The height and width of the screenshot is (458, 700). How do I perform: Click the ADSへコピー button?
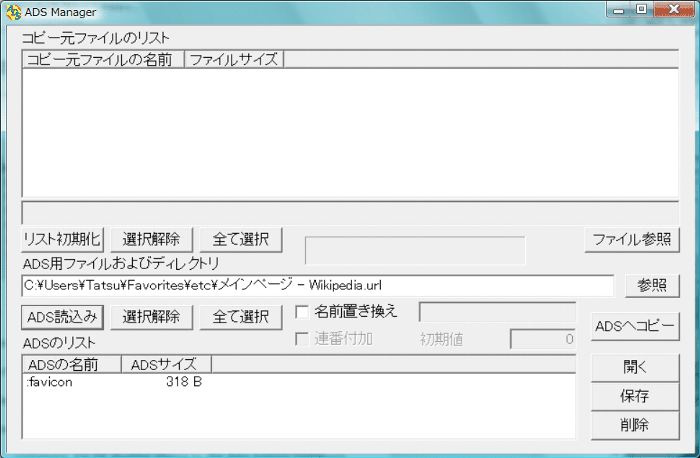635,327
